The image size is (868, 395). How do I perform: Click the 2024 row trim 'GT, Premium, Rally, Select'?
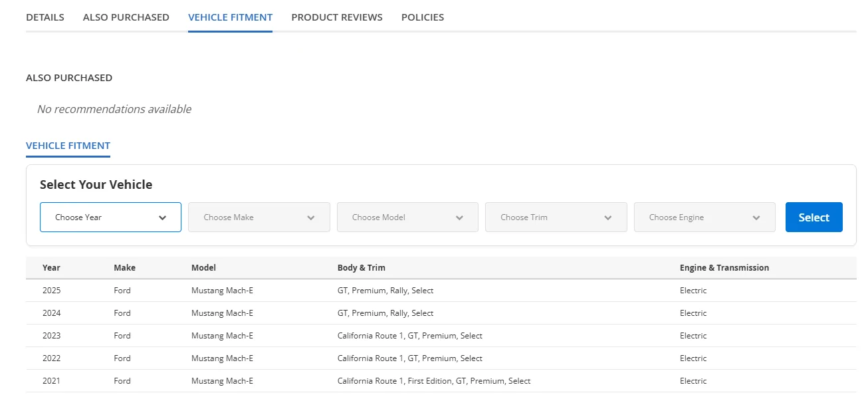point(385,313)
